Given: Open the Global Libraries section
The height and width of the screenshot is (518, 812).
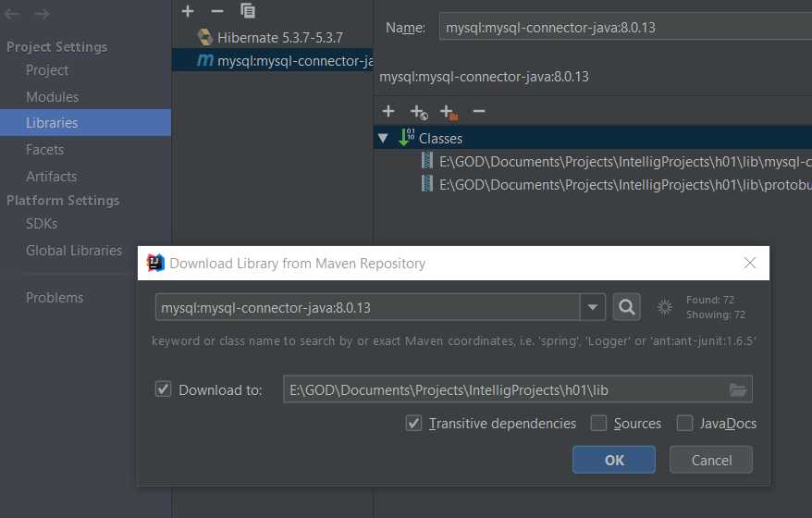Looking at the screenshot, I should coord(74,250).
